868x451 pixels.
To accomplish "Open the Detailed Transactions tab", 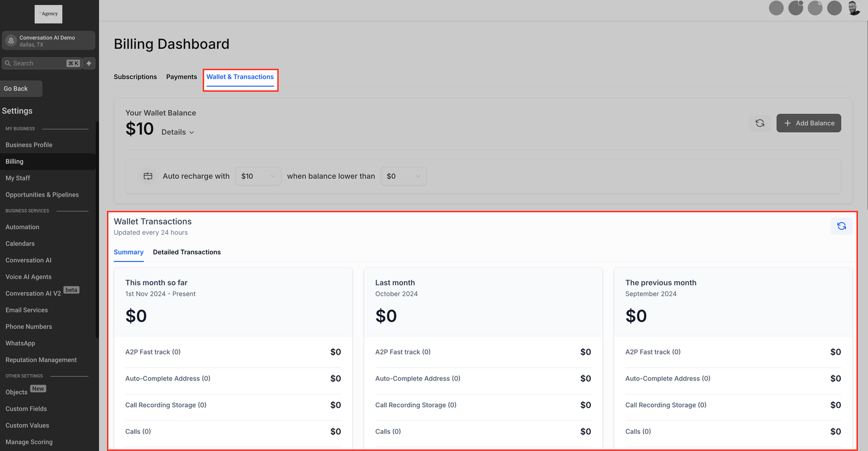I will [187, 252].
